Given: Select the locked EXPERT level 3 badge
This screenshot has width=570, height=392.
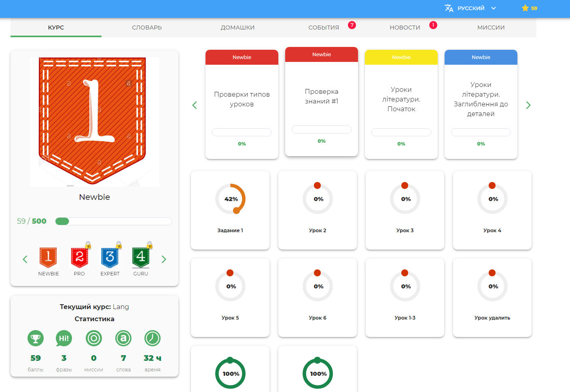Looking at the screenshot, I should point(110,257).
